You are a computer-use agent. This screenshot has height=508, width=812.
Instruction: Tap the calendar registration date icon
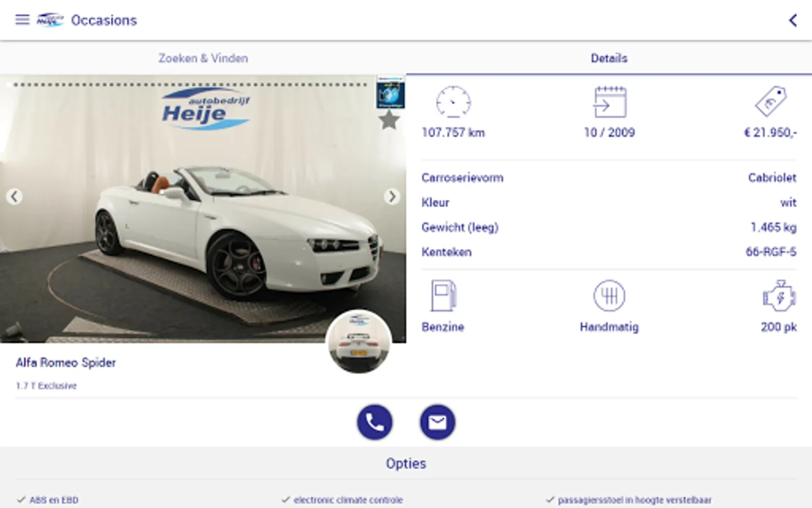(610, 102)
